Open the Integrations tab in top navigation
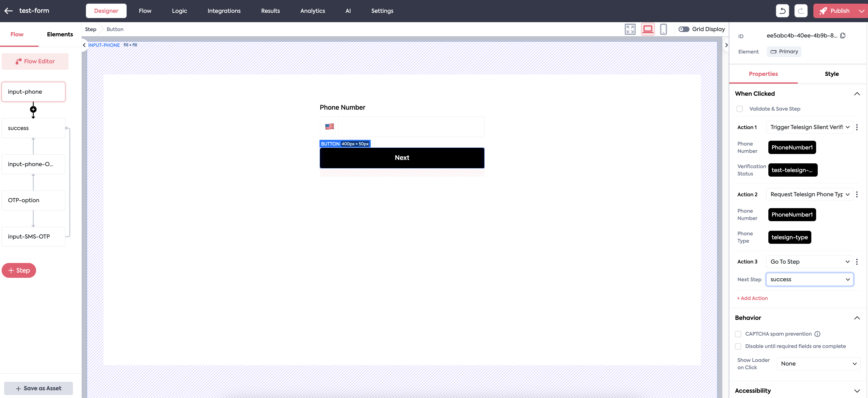Screen dimensions: 868x398 (x=224, y=11)
